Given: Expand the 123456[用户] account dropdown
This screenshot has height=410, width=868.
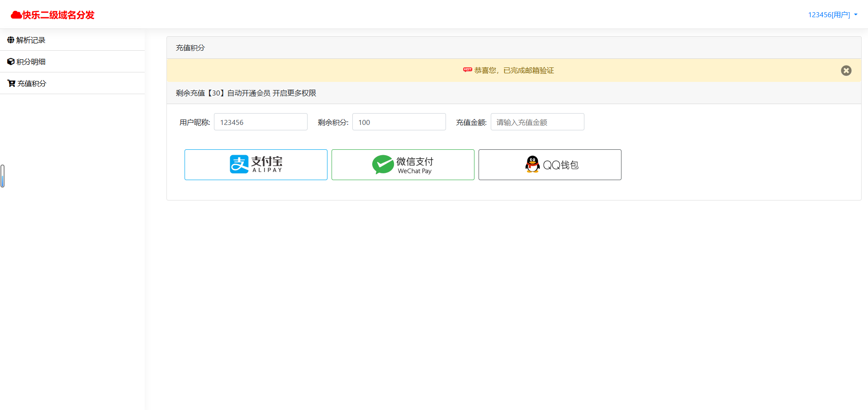Looking at the screenshot, I should 833,14.
